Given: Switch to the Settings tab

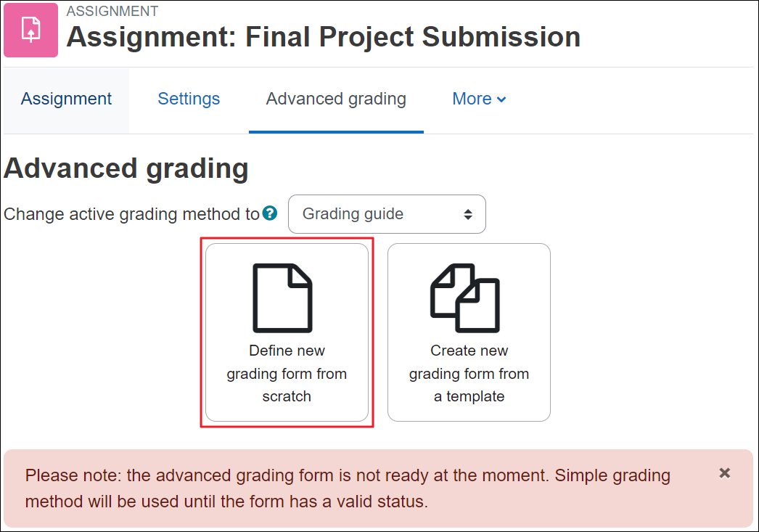Looking at the screenshot, I should [189, 98].
